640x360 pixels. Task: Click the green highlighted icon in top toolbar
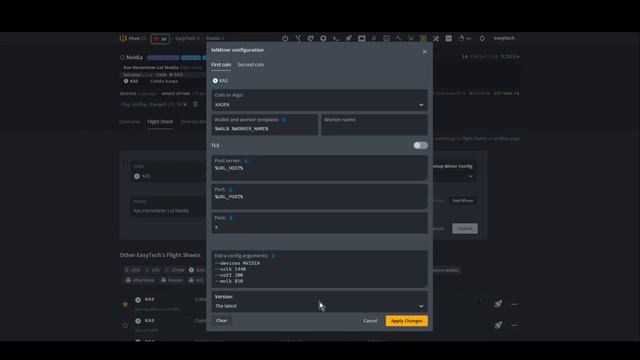pyautogui.click(x=423, y=38)
